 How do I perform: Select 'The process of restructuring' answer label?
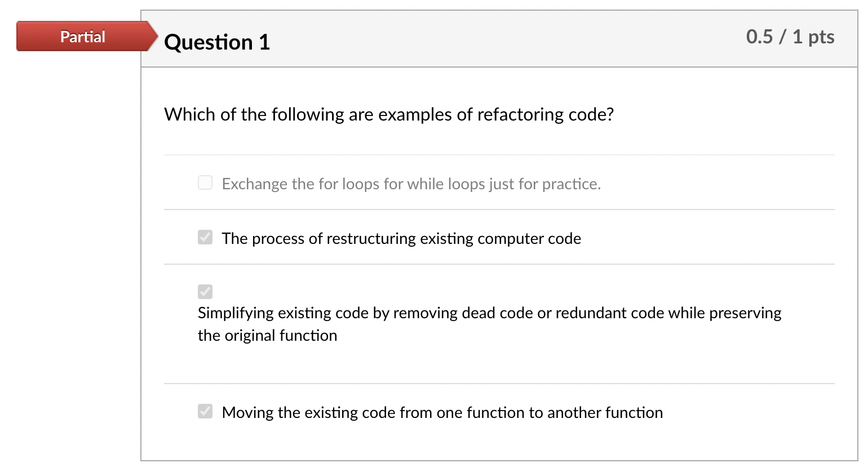(x=401, y=238)
